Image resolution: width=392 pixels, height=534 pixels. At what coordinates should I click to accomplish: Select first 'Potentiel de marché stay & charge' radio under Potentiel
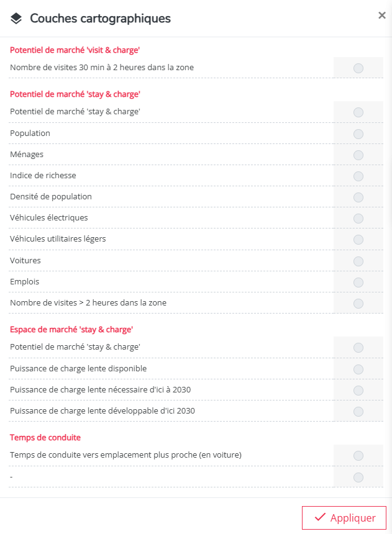[x=358, y=112]
